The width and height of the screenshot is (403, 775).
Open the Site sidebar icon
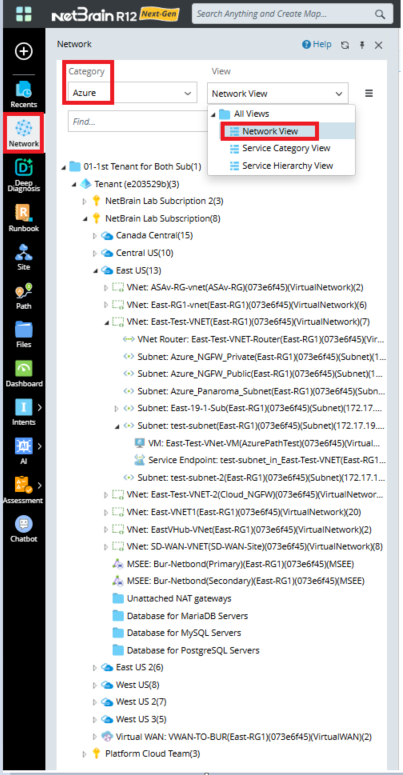[23, 257]
